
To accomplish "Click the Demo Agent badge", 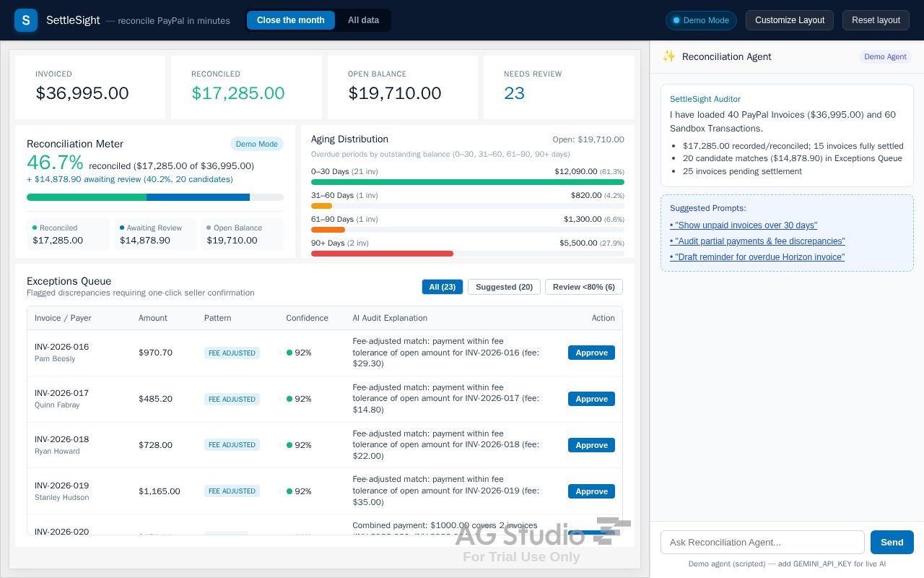I will 885,56.
